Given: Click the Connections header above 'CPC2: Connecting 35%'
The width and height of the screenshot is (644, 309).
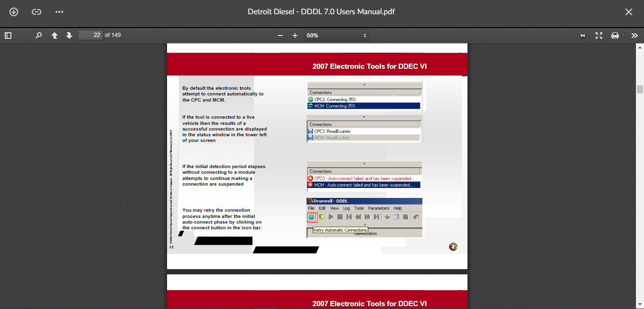Looking at the screenshot, I should (x=364, y=93).
